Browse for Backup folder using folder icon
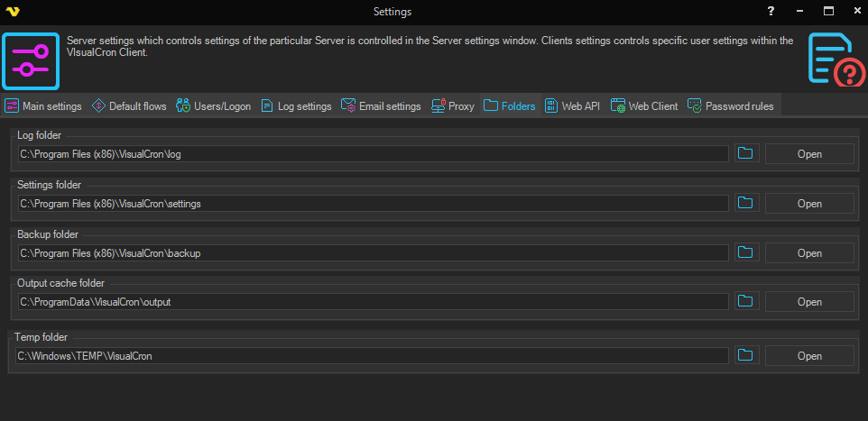Viewport: 868px width, 421px height. point(745,253)
